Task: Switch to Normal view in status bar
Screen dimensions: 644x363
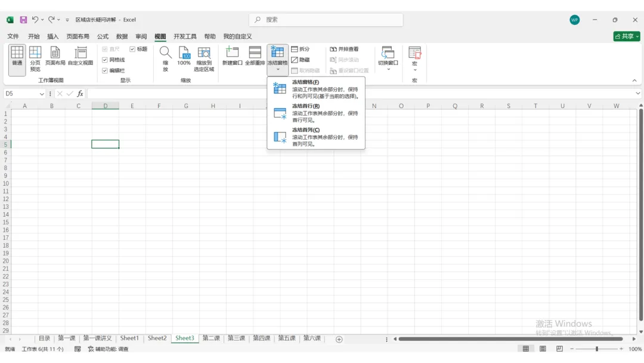Action: tap(526, 349)
